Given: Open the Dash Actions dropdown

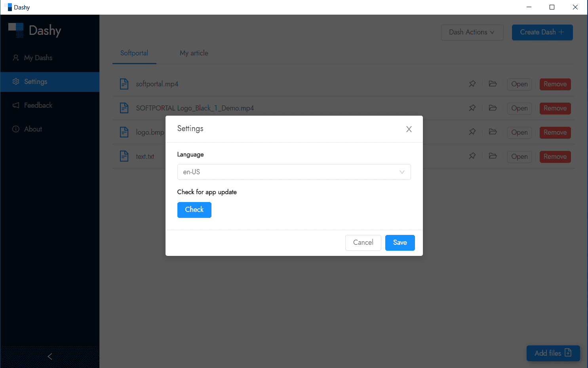Looking at the screenshot, I should (472, 32).
